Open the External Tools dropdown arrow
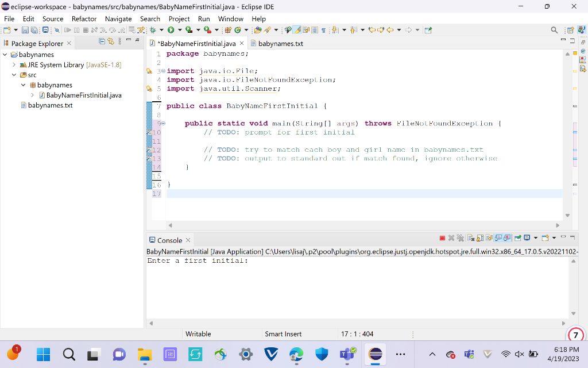The width and height of the screenshot is (588, 368). coord(216,30)
